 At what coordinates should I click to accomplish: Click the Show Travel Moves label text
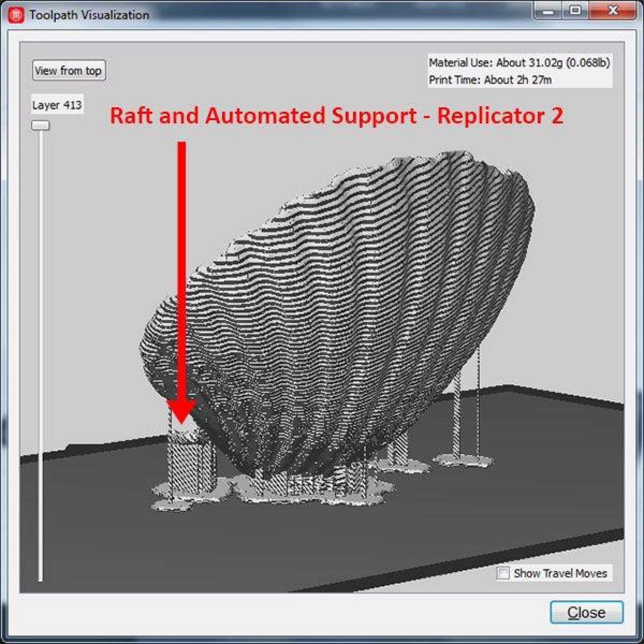(560, 573)
